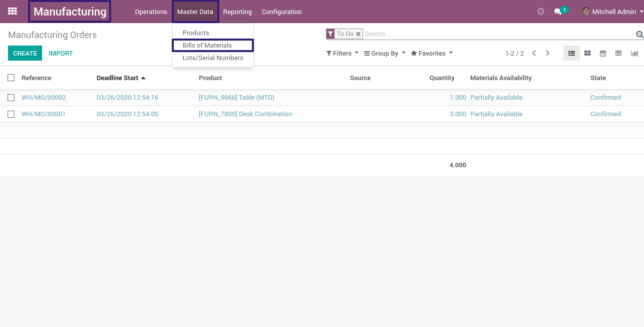Click Confirmed state of WH/MO/00002
Screen dimensions: 644x327
click(x=605, y=98)
